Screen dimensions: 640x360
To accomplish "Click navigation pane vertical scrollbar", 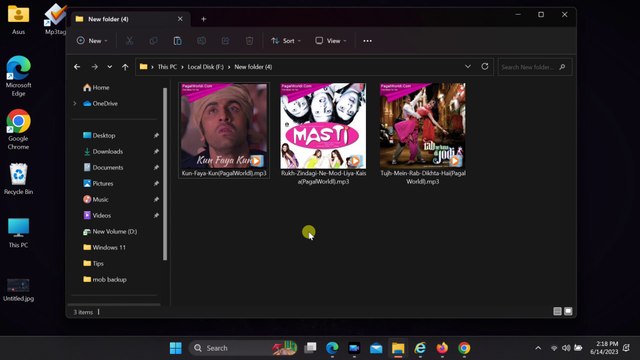I will [165, 174].
